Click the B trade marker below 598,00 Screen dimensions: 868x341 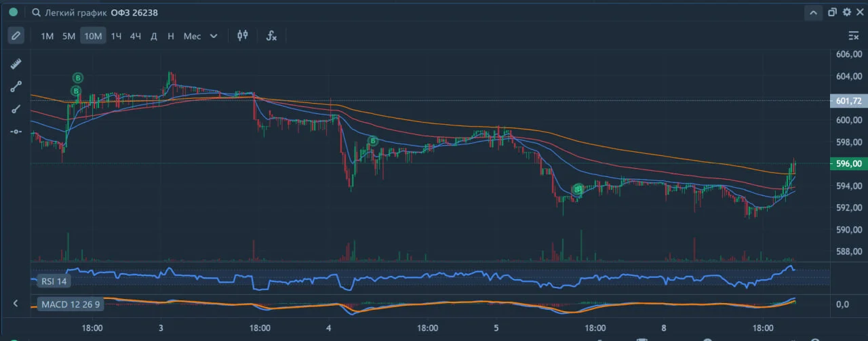pos(372,141)
